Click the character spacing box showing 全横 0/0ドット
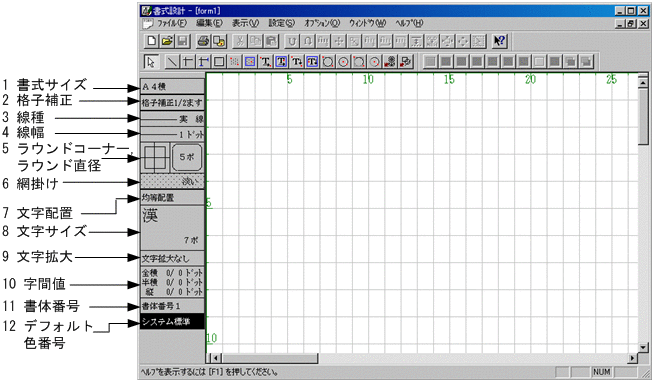This screenshot has width=656, height=383. click(x=172, y=282)
